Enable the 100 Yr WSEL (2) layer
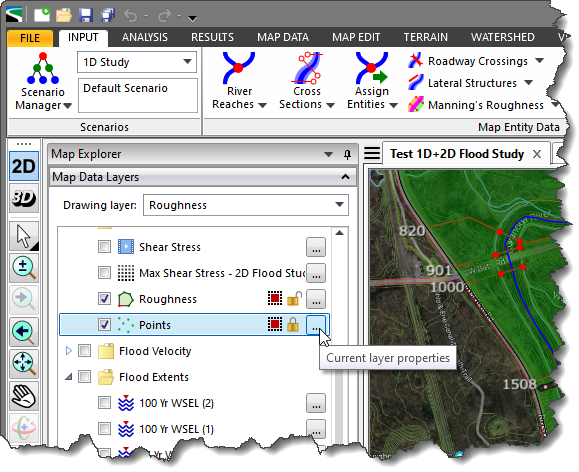The image size is (579, 472). (105, 403)
